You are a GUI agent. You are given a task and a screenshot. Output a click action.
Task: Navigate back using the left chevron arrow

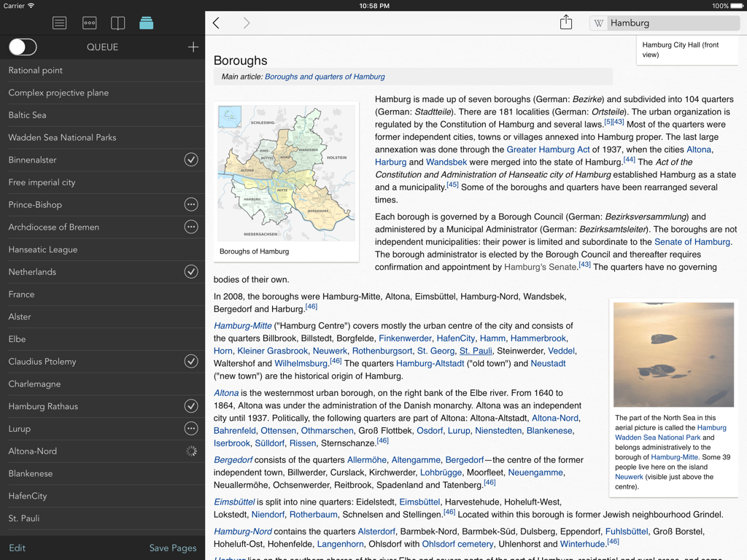[x=216, y=23]
